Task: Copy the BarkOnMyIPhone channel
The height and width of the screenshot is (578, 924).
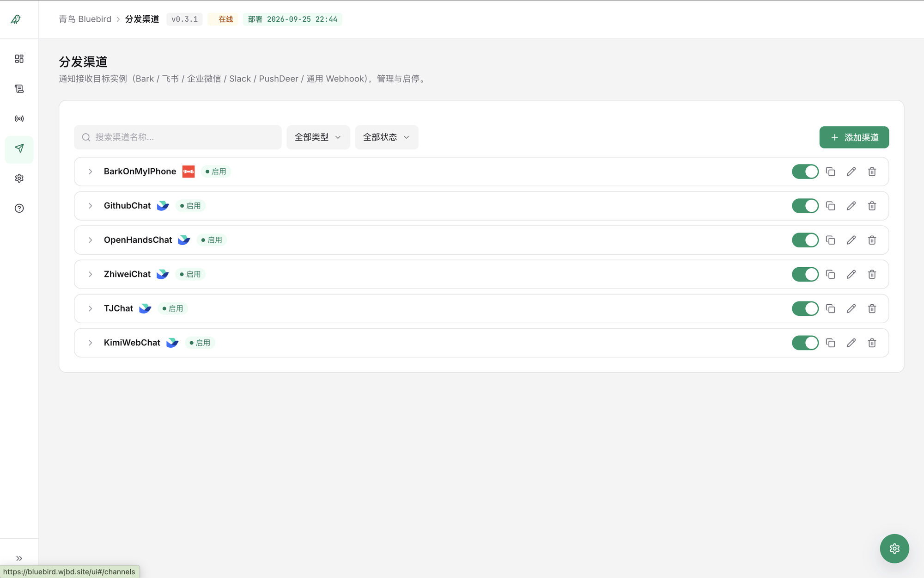Action: pyautogui.click(x=830, y=172)
